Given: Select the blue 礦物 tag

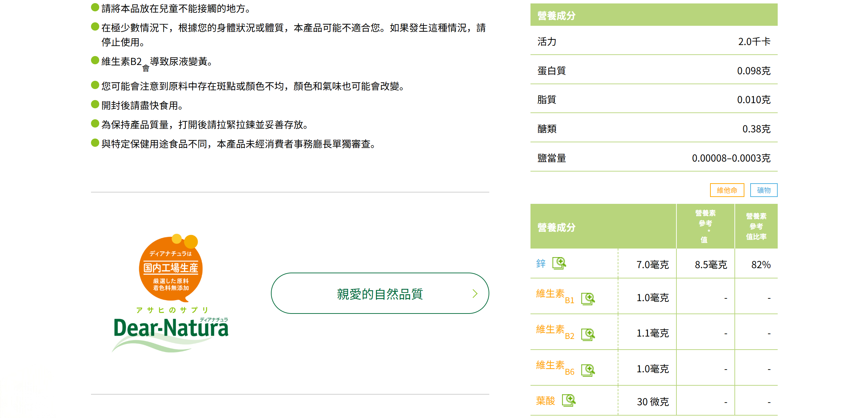Looking at the screenshot, I should 764,190.
